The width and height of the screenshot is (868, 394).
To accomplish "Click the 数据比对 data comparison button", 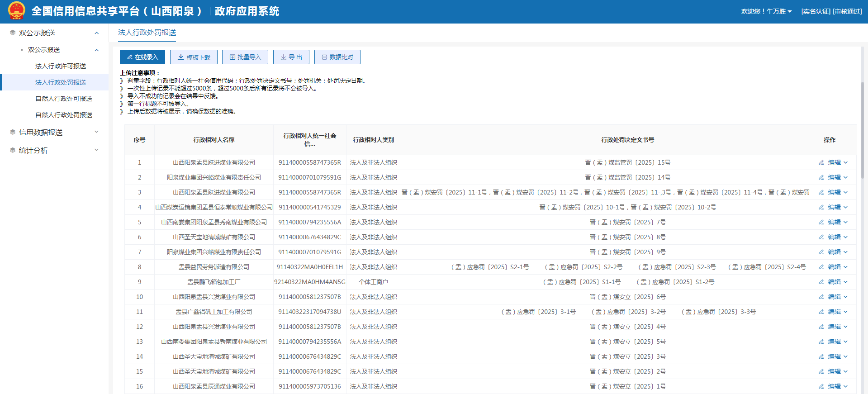I will pyautogui.click(x=337, y=57).
